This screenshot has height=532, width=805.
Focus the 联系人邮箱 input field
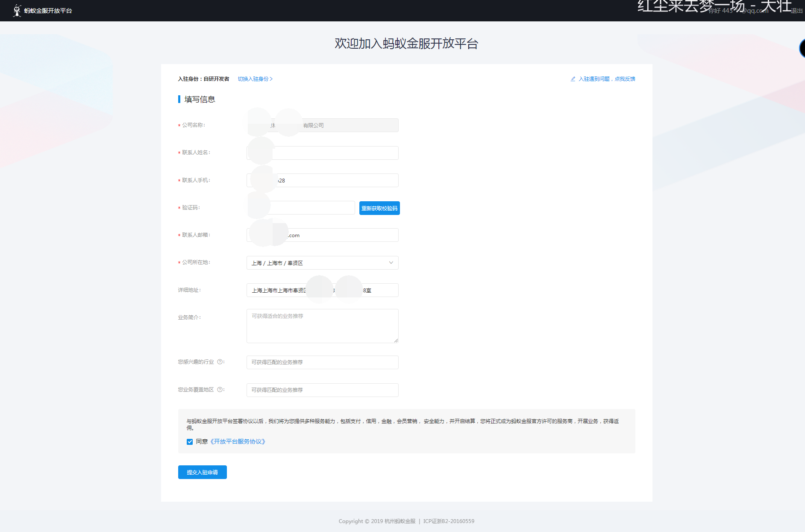(x=323, y=235)
